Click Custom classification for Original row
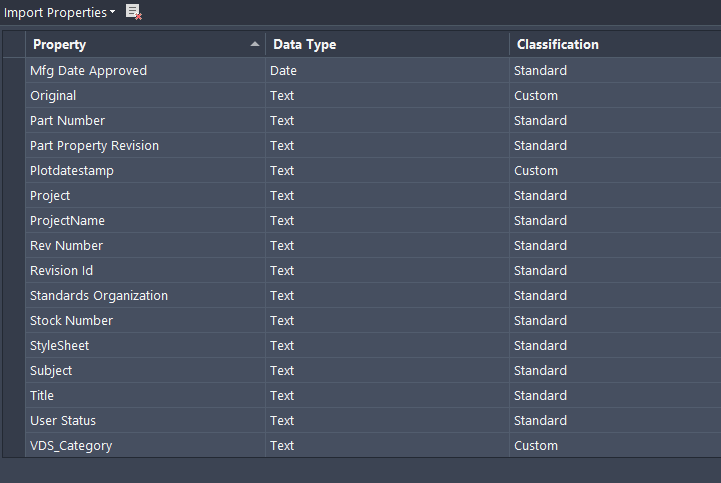This screenshot has height=483, width=721. pyautogui.click(x=536, y=96)
